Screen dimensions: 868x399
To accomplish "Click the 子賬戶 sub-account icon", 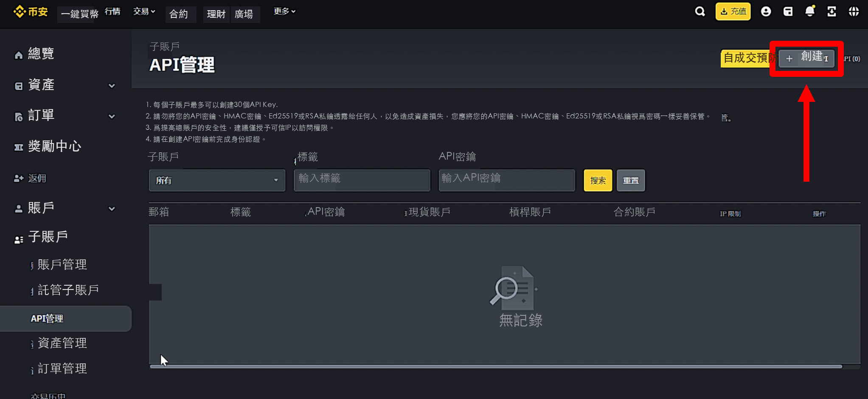I will coord(19,240).
